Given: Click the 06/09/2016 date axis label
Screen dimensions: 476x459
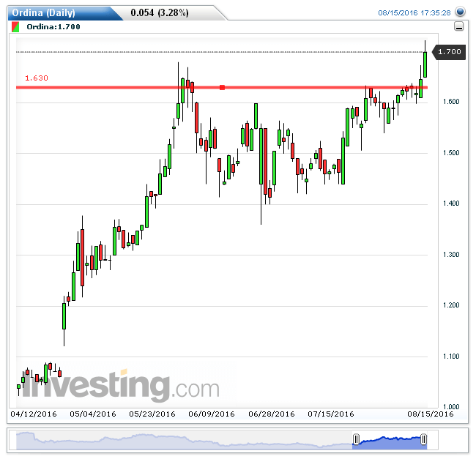Looking at the screenshot, I should click(212, 414).
